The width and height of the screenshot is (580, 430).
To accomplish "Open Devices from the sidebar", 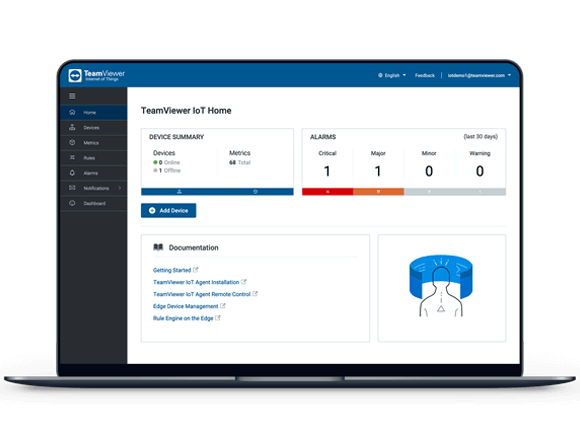I will click(94, 128).
